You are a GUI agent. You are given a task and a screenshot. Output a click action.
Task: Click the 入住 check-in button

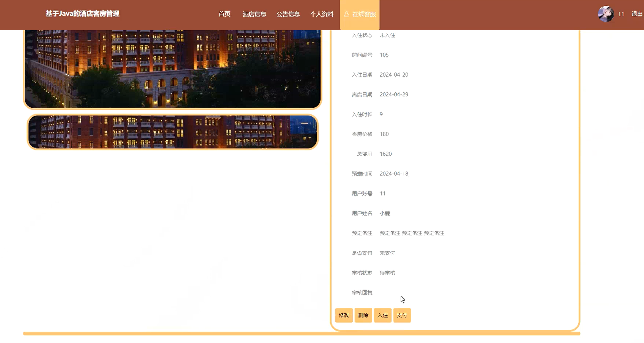[383, 315]
